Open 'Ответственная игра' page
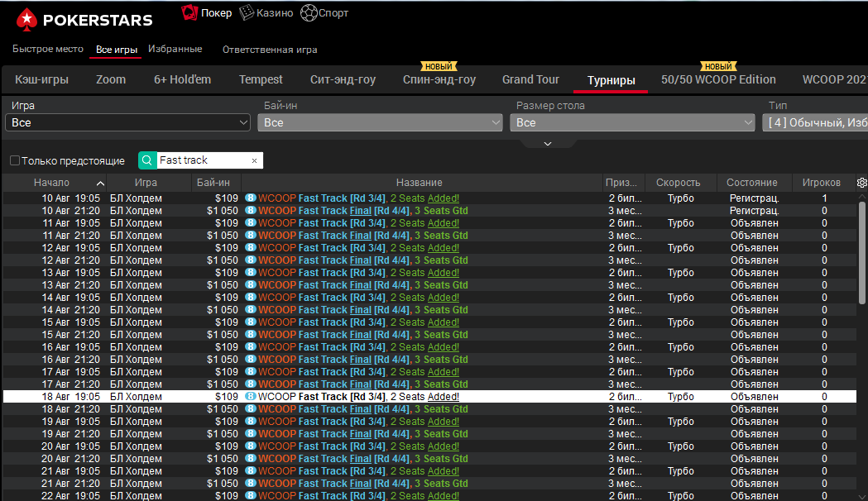Screen dimensions: 868x501 270,50
